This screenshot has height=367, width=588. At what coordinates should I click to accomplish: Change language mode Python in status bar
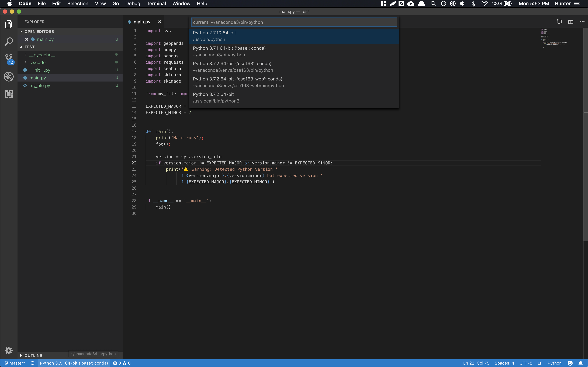pyautogui.click(x=555, y=363)
